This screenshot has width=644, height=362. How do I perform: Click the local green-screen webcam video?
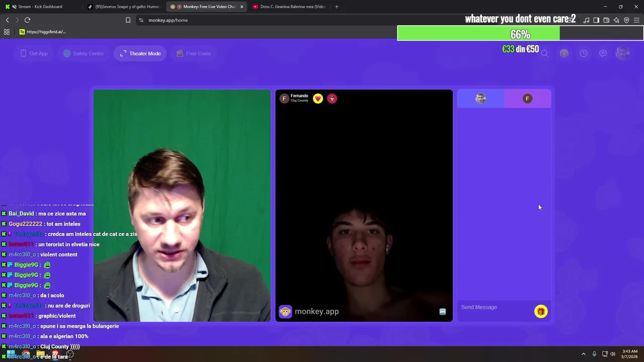(182, 206)
